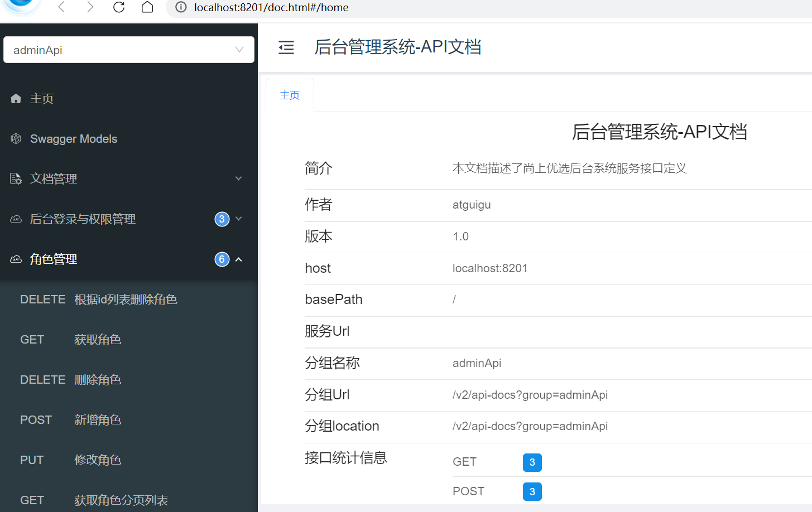Collapse the 角色管理 section
The image size is (812, 512).
pos(239,259)
